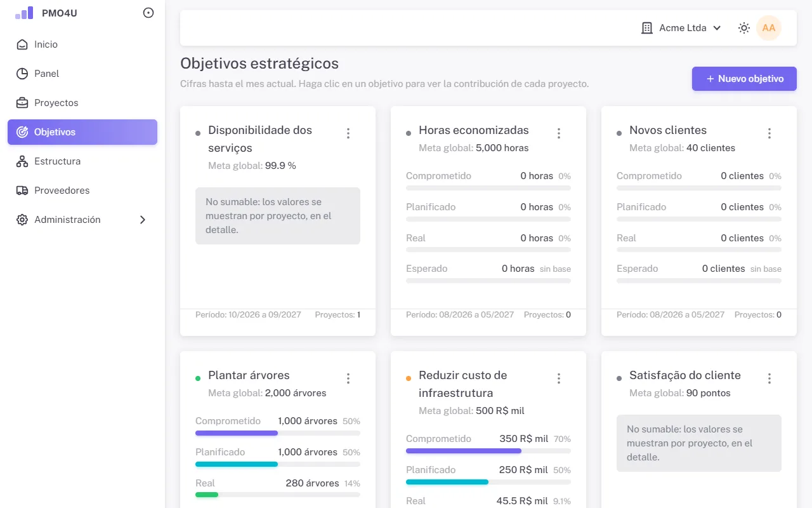812x508 pixels.
Task: Open the Horas economizadas objective title
Action: click(474, 130)
